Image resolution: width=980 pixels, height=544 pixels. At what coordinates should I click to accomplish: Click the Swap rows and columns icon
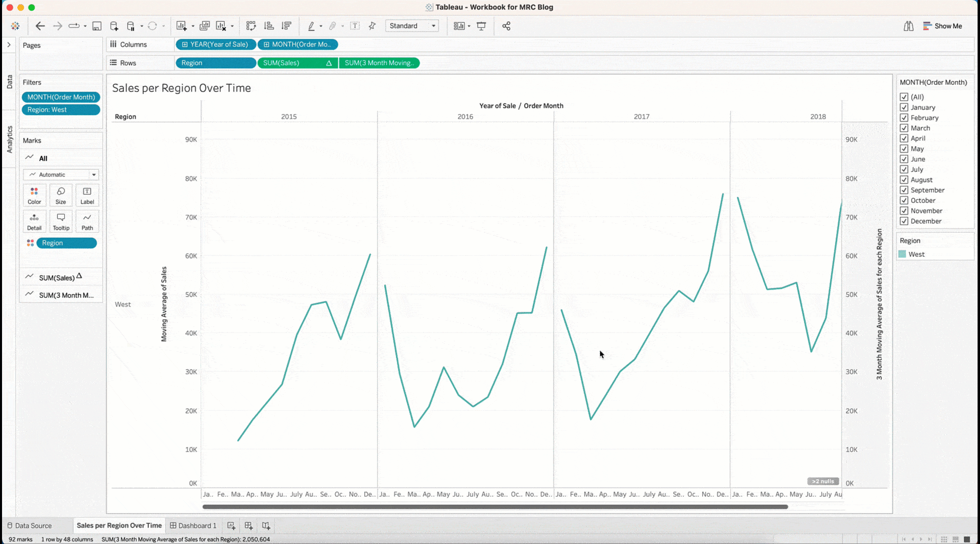251,26
